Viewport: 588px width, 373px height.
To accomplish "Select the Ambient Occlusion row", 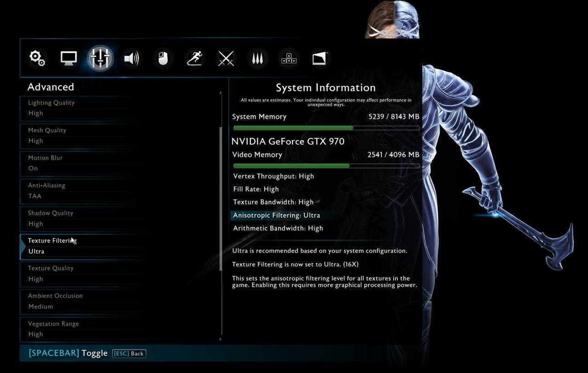I will click(78, 301).
